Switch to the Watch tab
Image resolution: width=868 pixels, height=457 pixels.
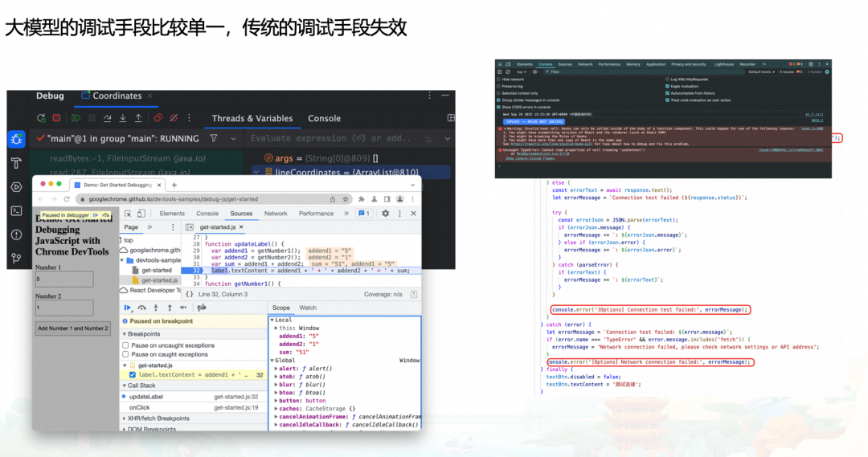click(308, 308)
